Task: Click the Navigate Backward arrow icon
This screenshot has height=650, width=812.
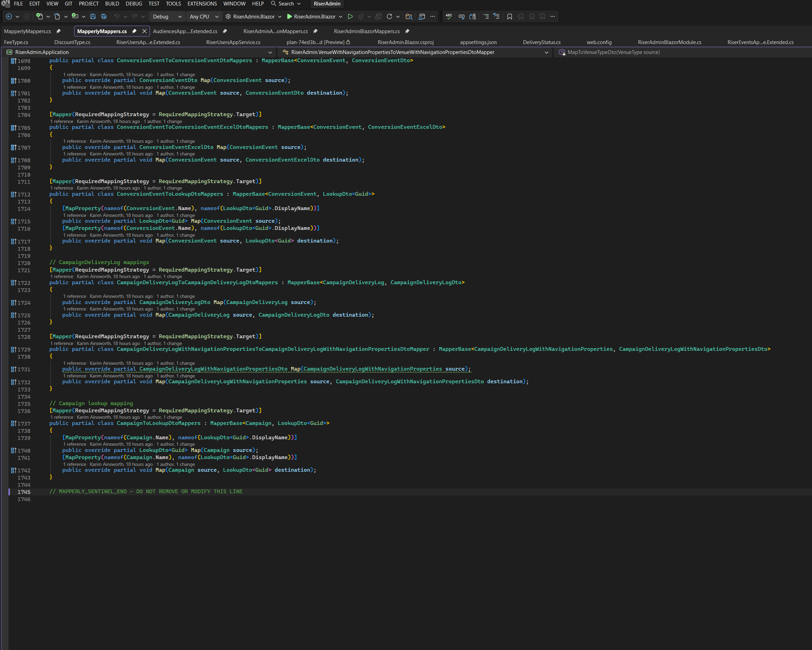Action: click(x=9, y=17)
